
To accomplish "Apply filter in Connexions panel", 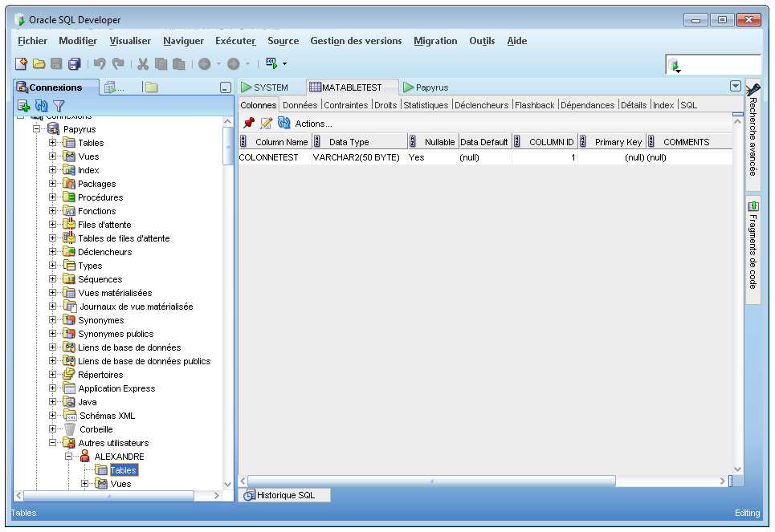I will click(59, 105).
